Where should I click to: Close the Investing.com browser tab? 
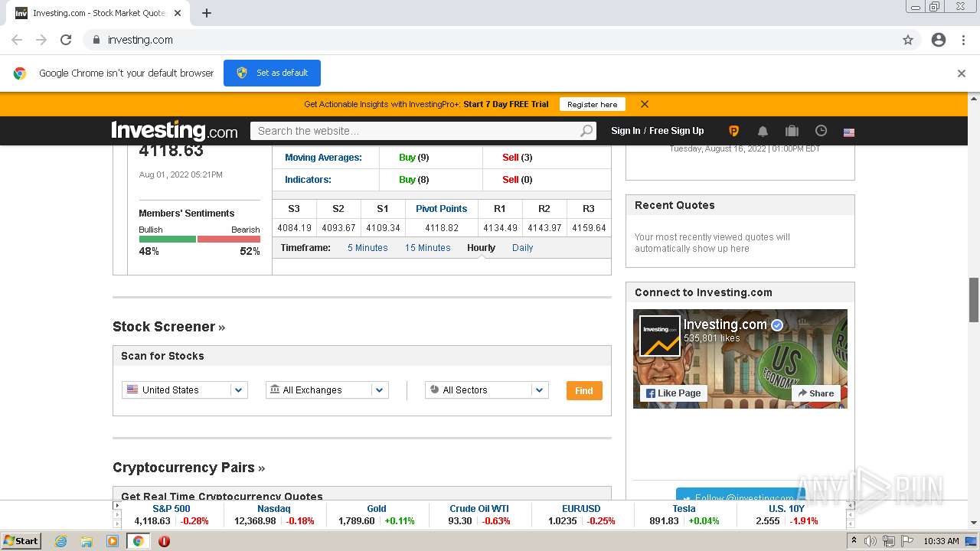[178, 13]
